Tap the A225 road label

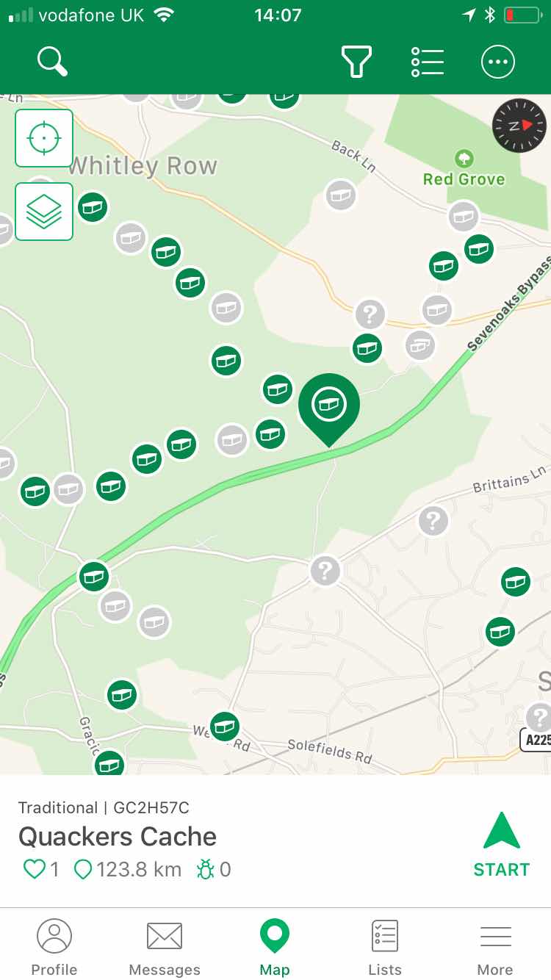[x=536, y=740]
